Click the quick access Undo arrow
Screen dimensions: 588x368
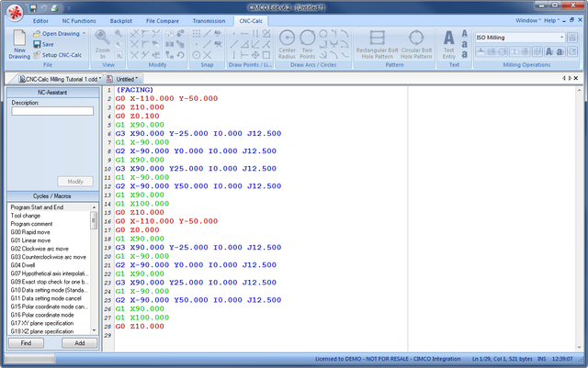click(x=44, y=7)
